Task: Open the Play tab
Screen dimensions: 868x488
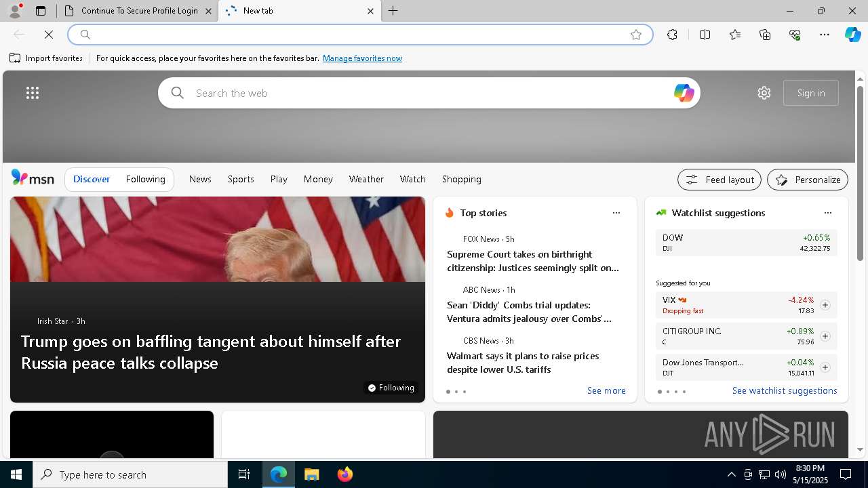Action: pyautogui.click(x=279, y=179)
